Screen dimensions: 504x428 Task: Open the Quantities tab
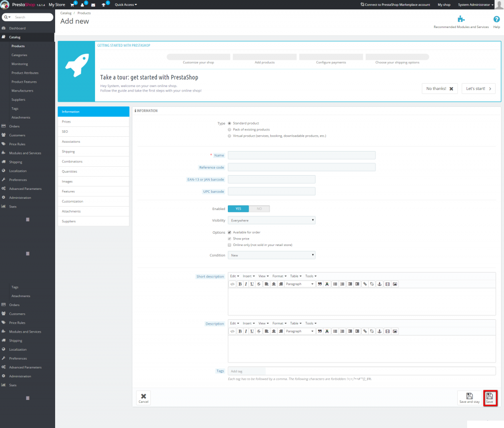(x=94, y=172)
